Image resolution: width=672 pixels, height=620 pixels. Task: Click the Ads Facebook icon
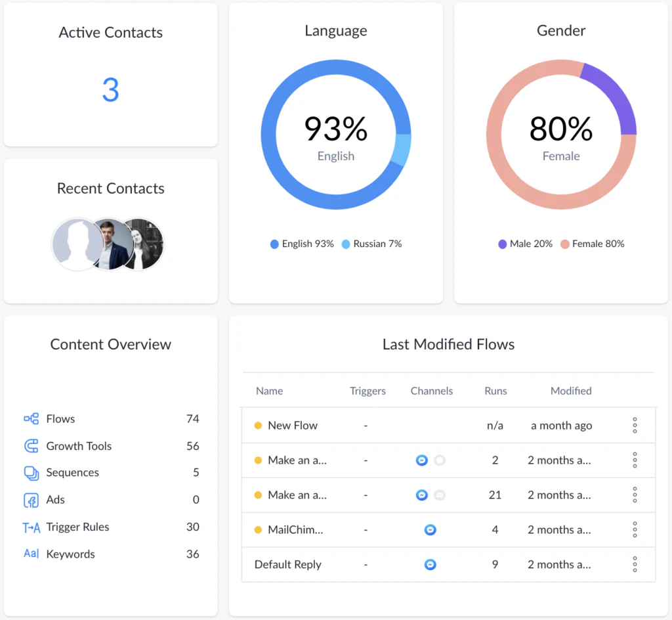tap(31, 500)
